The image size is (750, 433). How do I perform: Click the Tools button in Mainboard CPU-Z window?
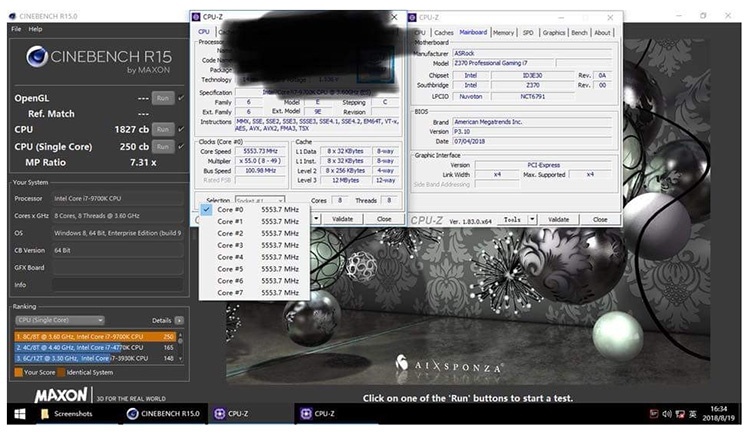click(512, 220)
